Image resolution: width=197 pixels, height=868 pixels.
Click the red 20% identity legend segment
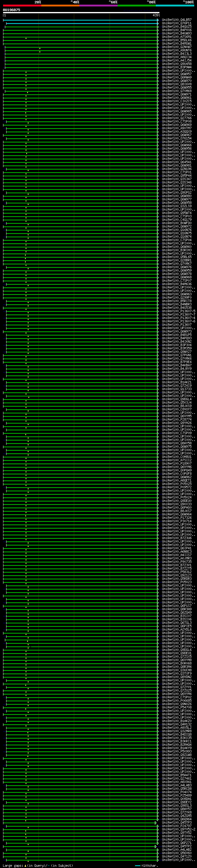tap(22, 6)
